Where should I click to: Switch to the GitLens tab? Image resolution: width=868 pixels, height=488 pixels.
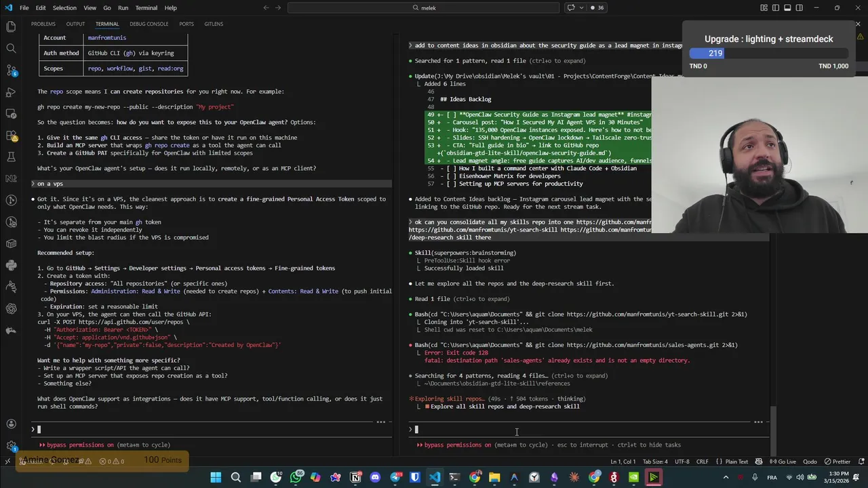(x=214, y=24)
